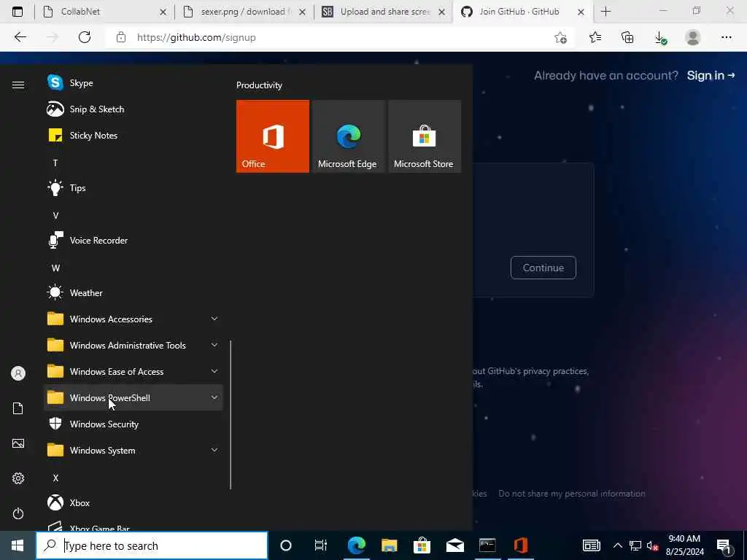Open Skype from the Start menu list
This screenshot has width=747, height=560.
pyautogui.click(x=133, y=83)
